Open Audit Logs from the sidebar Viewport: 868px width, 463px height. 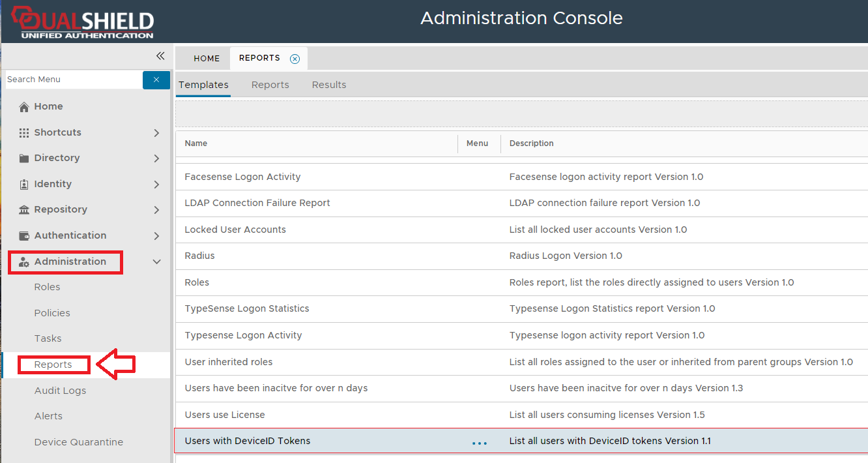(60, 391)
